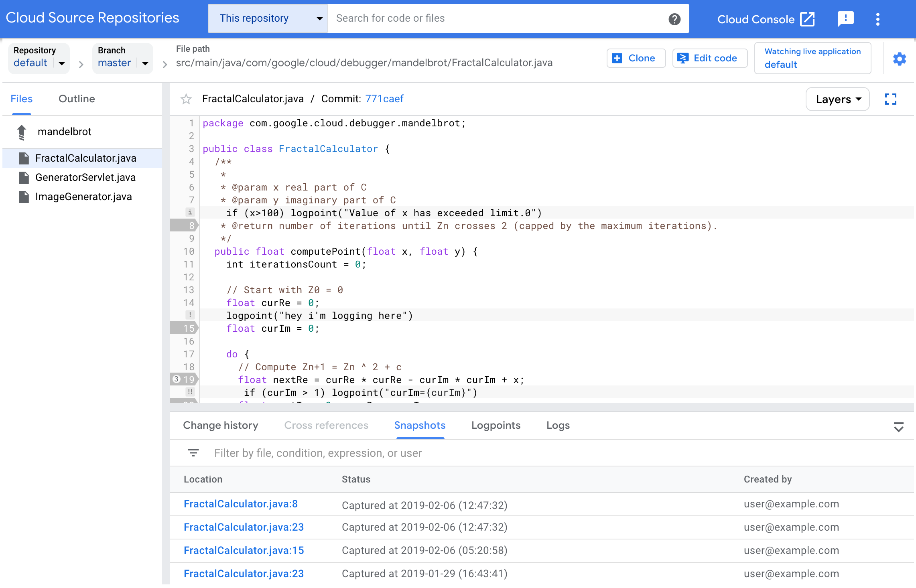Open snapshot FractalCalculator.java:15
916x588 pixels.
point(244,551)
